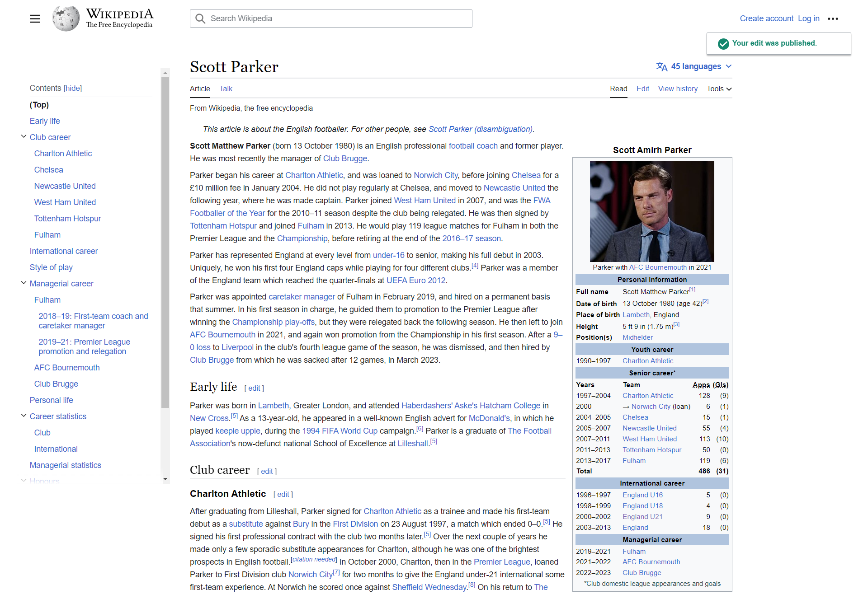Jump to 2018–19 First-team coach contents entry
Screen dimensions: 868x594
93,321
